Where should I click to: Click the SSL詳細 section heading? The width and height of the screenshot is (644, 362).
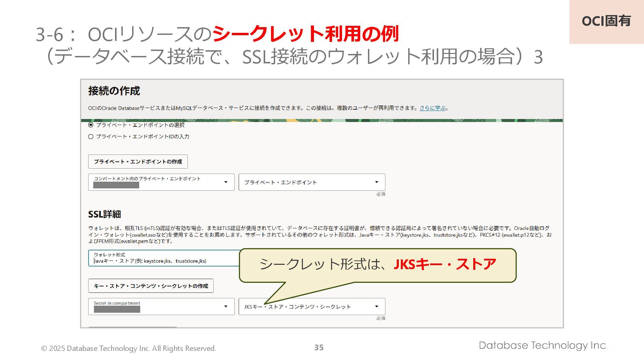pos(104,214)
